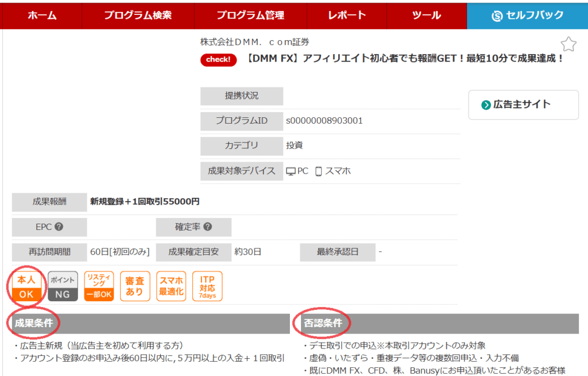Viewport: 588px width, 376px height.
Task: Open the 広告主サイト button
Action: [523, 105]
